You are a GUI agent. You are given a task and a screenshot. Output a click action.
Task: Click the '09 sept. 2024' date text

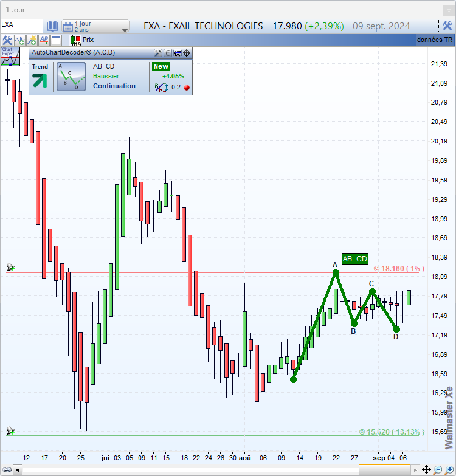[381, 26]
